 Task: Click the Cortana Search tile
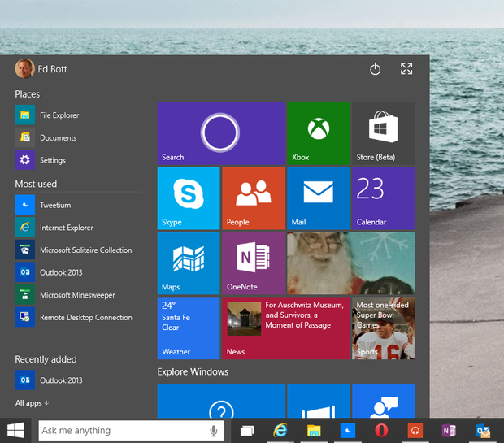pyautogui.click(x=220, y=133)
